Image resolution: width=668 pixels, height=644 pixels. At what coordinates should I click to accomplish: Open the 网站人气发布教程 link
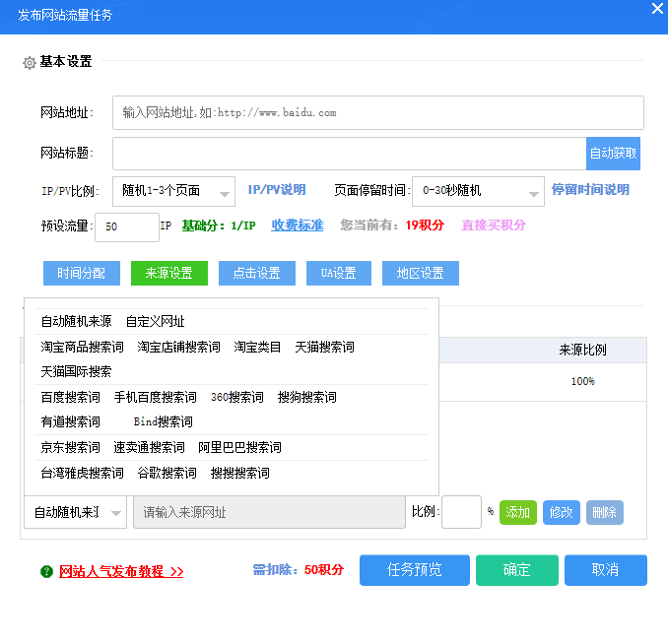point(121,571)
